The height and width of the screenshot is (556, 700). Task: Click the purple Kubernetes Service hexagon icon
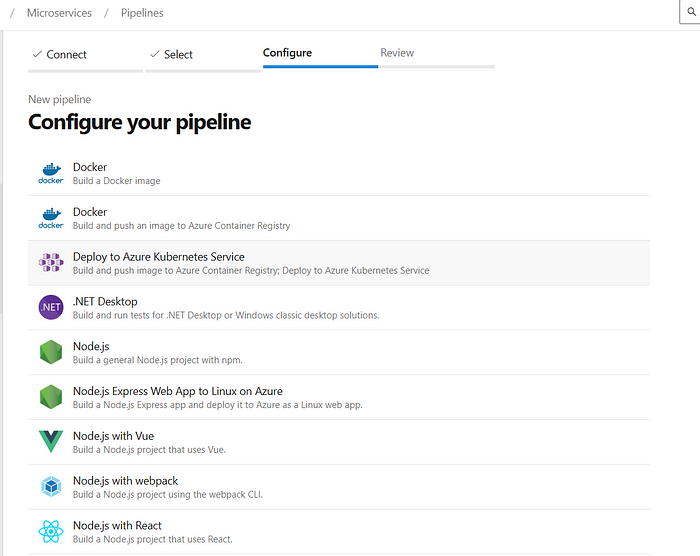51,263
